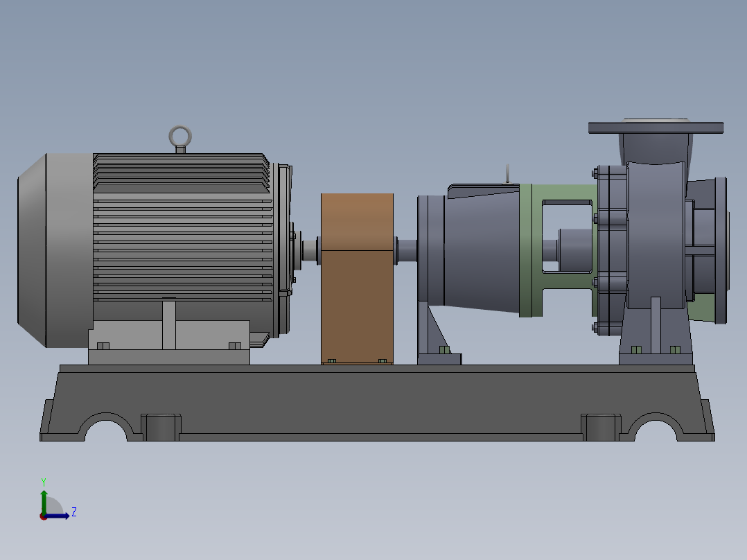Select the motor mounting foot block
The image size is (747, 560).
click(x=169, y=342)
